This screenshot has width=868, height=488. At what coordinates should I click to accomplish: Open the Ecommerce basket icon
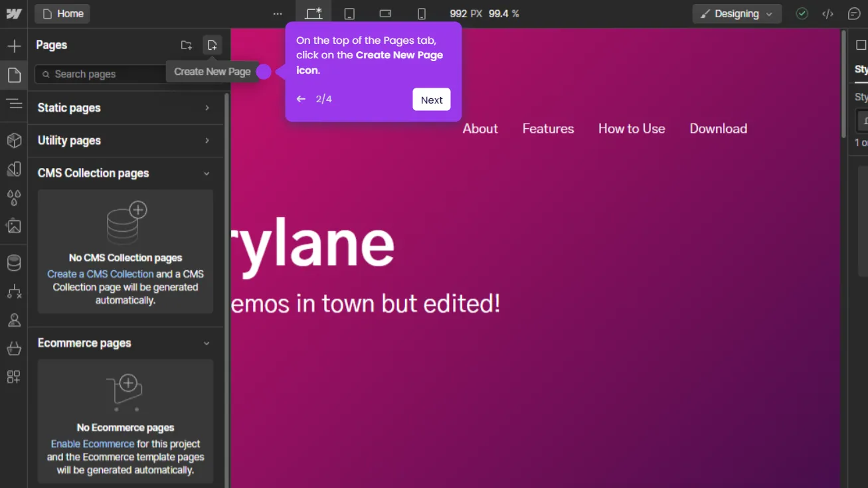[14, 349]
